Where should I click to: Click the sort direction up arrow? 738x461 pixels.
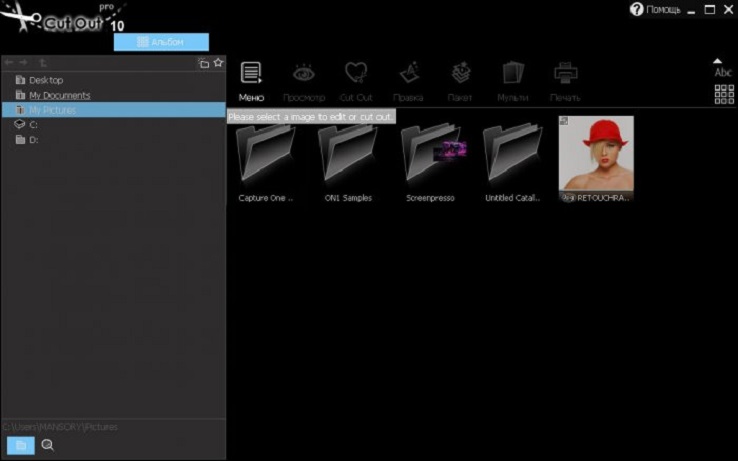click(717, 61)
